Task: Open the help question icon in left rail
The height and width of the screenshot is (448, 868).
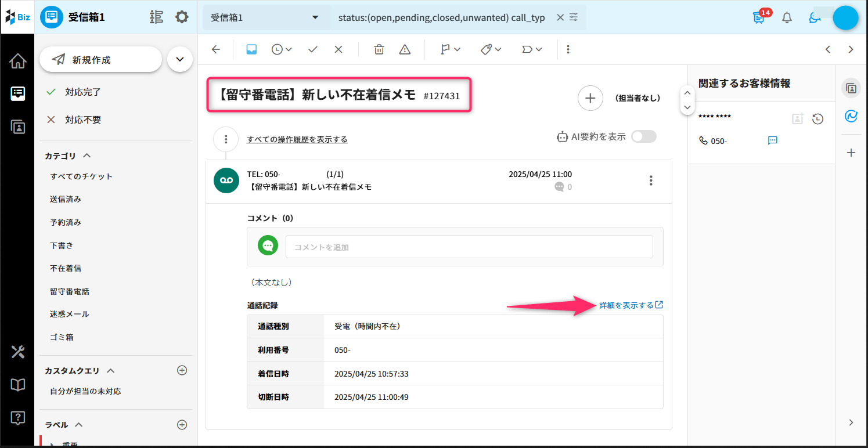Action: tap(17, 418)
